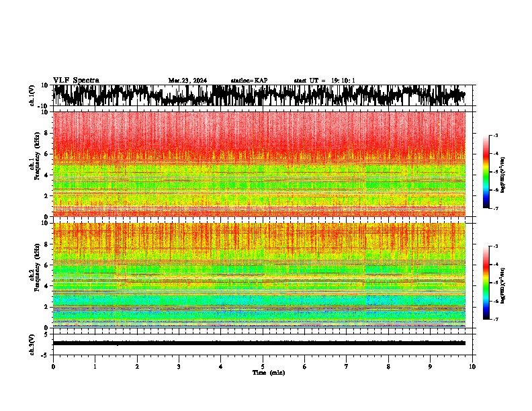Click the 'Time (min)' x-axis label

(269, 373)
